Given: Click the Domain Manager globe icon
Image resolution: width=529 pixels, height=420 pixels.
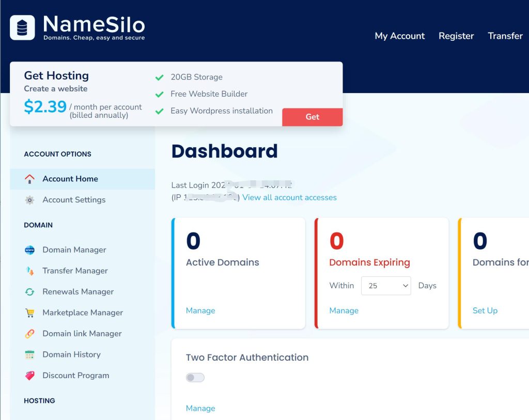Looking at the screenshot, I should click(29, 250).
